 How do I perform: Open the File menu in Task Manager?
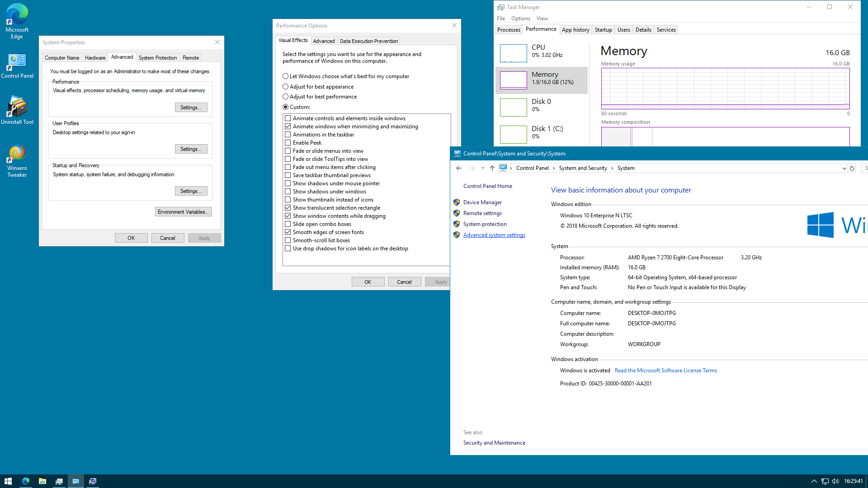(501, 19)
